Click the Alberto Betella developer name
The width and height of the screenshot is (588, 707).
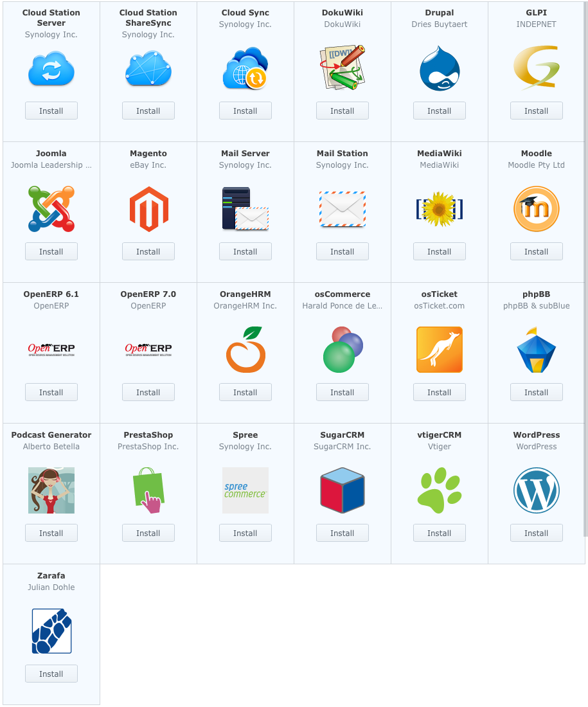click(51, 447)
